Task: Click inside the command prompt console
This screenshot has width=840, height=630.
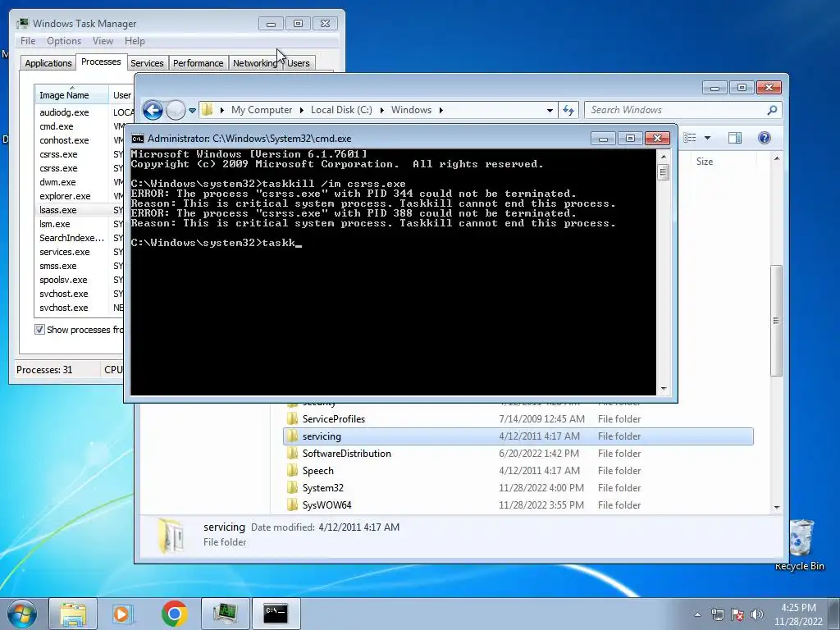Action: pos(393,272)
